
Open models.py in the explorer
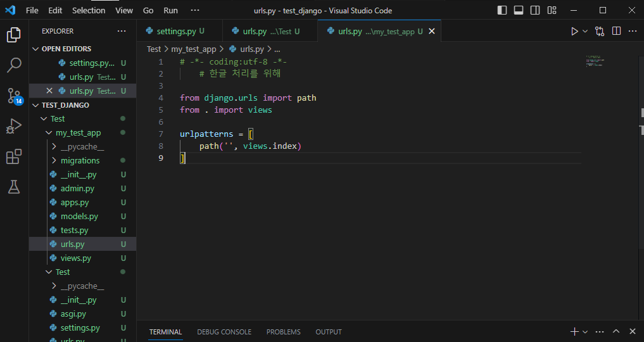82,217
